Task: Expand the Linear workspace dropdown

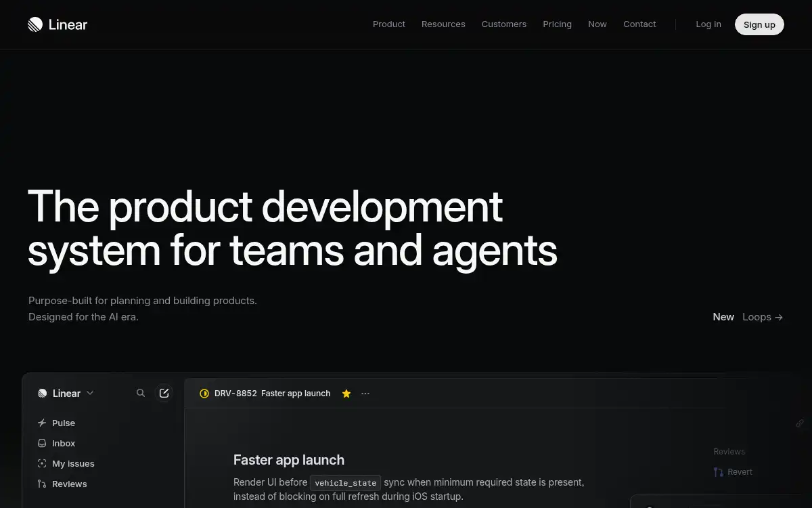Action: [x=66, y=394]
